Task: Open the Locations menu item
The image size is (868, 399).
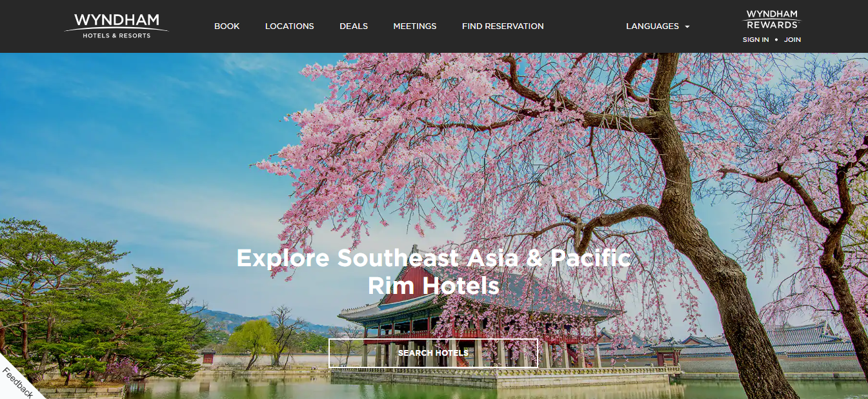Action: 289,26
